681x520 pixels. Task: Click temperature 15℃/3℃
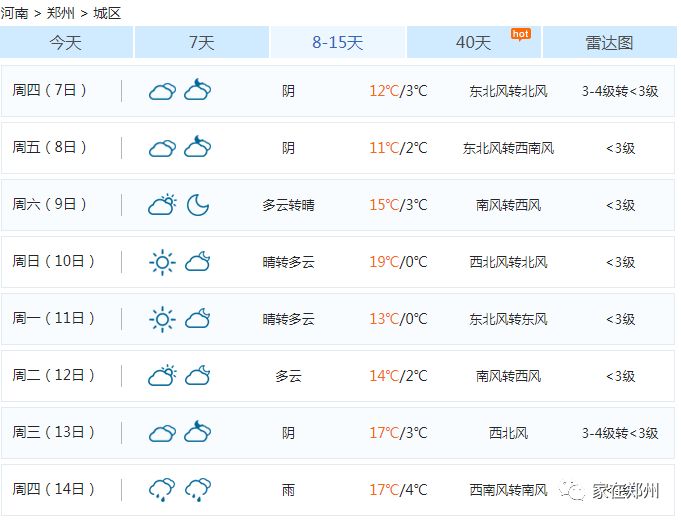point(398,205)
